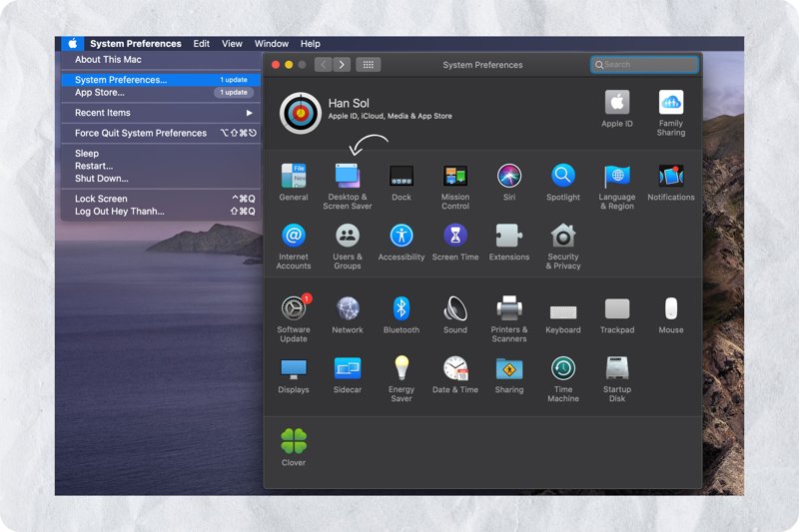The image size is (799, 532).
Task: Open the Help menu
Action: (311, 44)
